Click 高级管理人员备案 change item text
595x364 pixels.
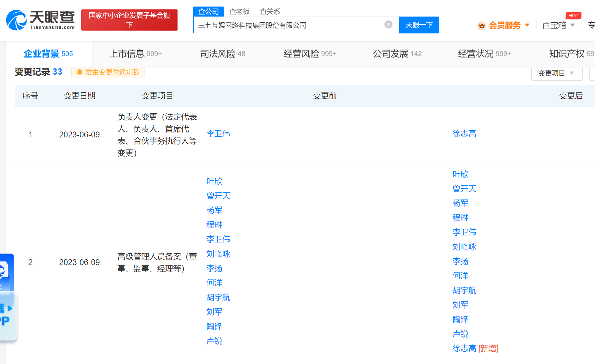click(157, 262)
